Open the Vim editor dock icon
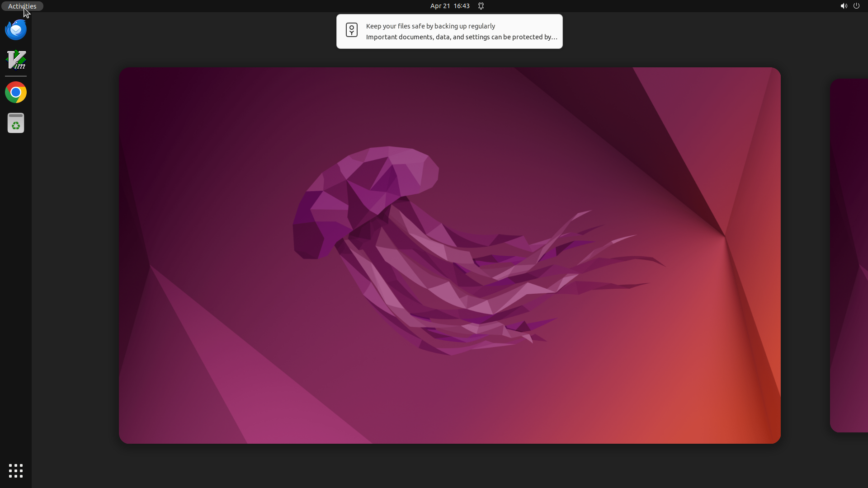Viewport: 868px width, 488px height. 16,60
